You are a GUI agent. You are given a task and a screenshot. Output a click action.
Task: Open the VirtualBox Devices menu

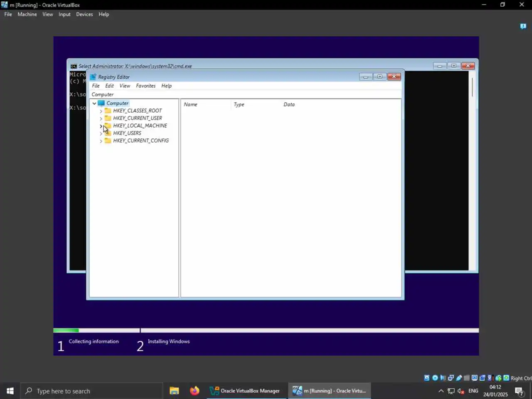(x=84, y=14)
